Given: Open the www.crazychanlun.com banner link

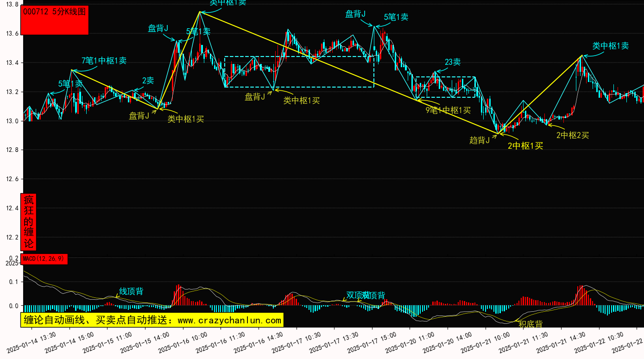Looking at the screenshot, I should tap(152, 320).
